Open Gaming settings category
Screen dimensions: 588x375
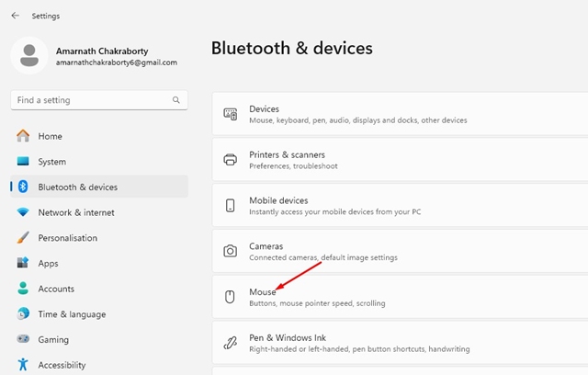(53, 339)
